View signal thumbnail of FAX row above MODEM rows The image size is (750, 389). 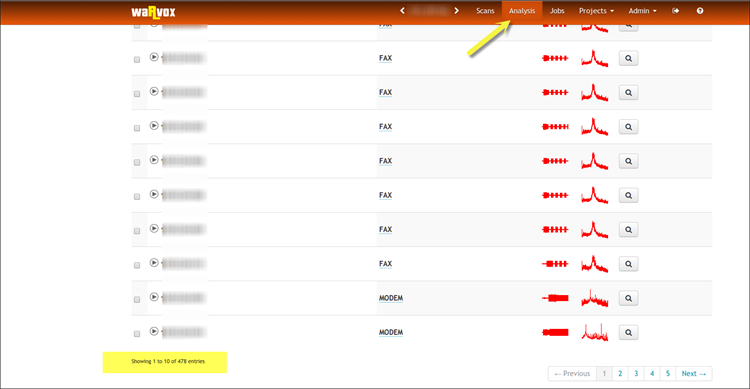[555, 264]
